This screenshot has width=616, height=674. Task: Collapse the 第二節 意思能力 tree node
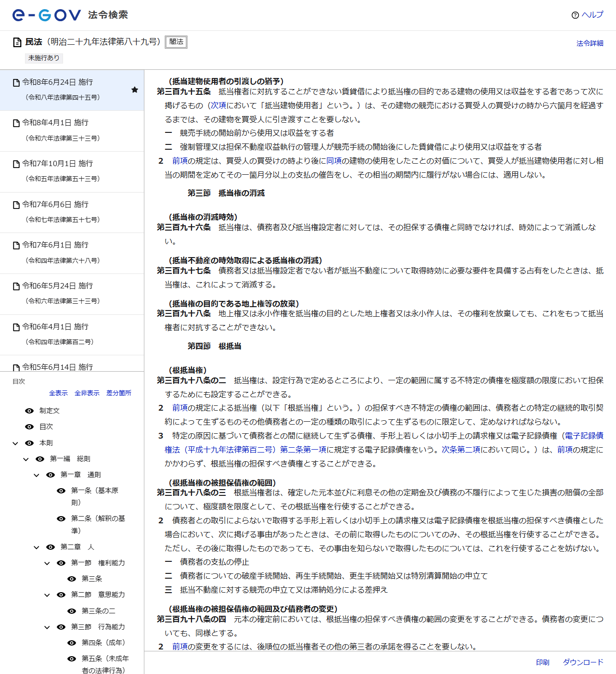pyautogui.click(x=47, y=595)
